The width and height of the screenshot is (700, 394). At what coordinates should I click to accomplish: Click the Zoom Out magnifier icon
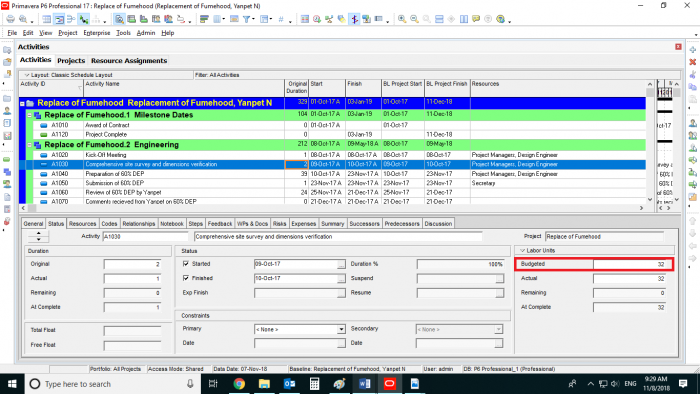click(x=414, y=19)
